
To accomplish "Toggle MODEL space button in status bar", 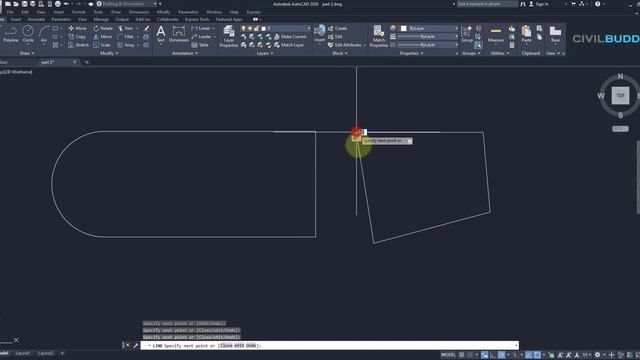I will (x=448, y=355).
